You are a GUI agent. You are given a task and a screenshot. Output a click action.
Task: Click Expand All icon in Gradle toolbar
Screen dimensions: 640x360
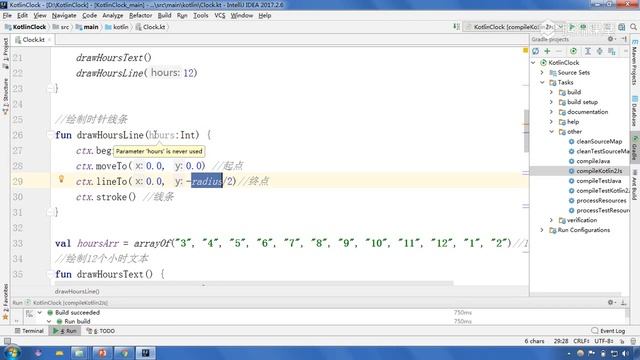point(588,51)
